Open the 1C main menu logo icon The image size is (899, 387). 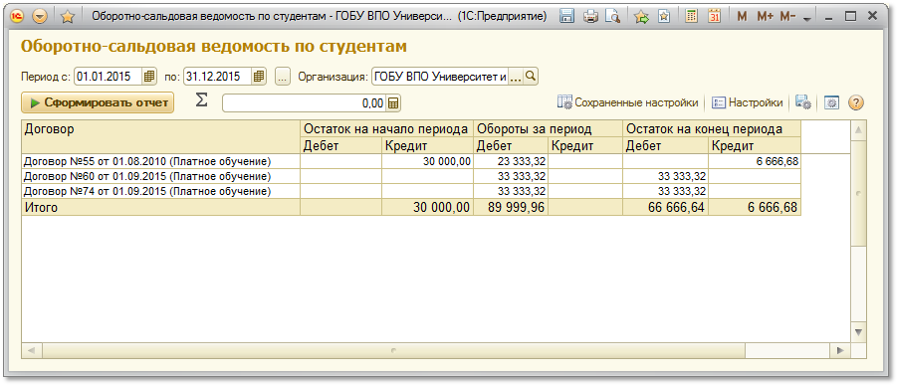(x=18, y=17)
